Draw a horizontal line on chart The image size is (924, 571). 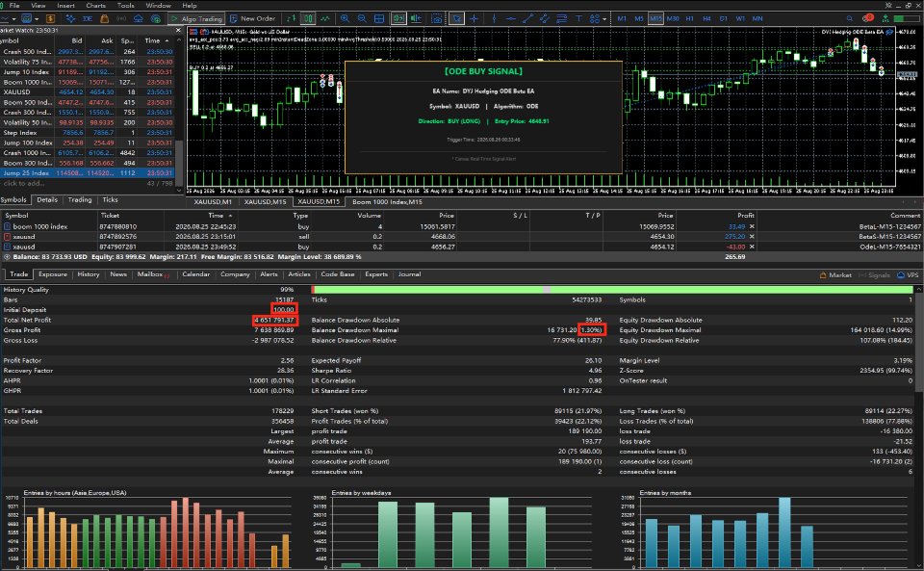pyautogui.click(x=510, y=19)
